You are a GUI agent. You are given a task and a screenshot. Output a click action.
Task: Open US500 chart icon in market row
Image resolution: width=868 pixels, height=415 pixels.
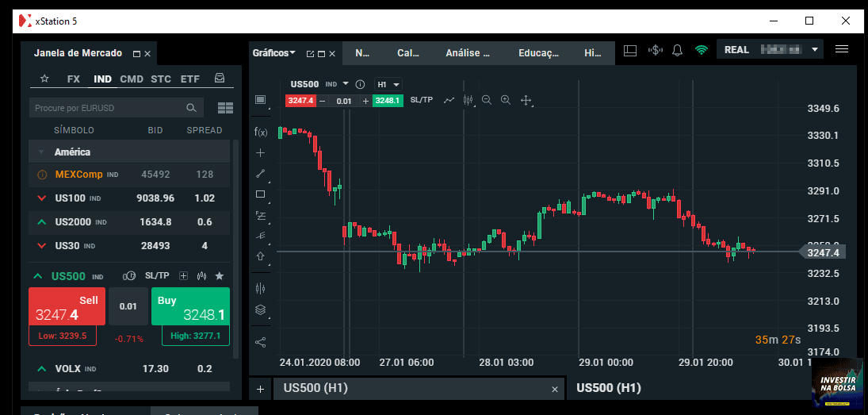pos(202,276)
